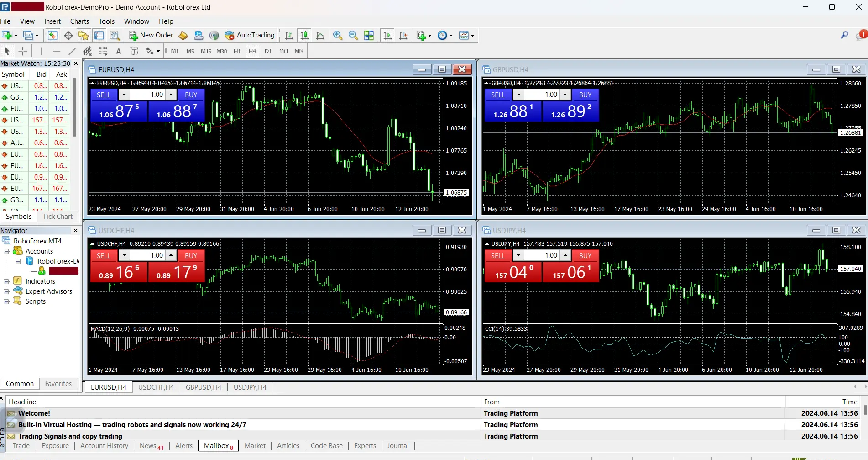This screenshot has height=460, width=868.
Task: Switch chart to Candlesticks icon
Action: 304,35
